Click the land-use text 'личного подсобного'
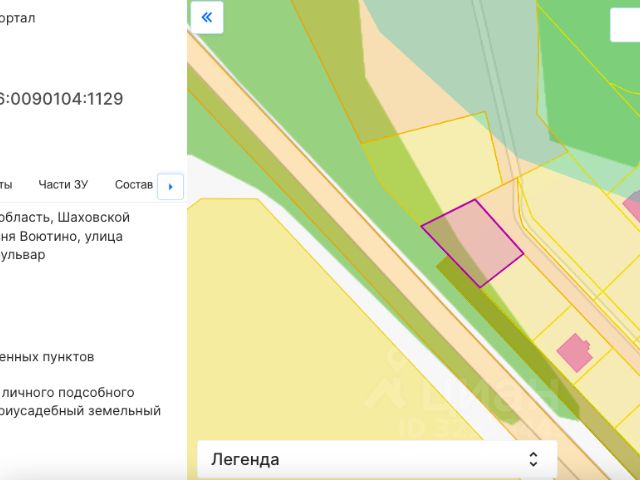The height and width of the screenshot is (480, 640). (68, 392)
